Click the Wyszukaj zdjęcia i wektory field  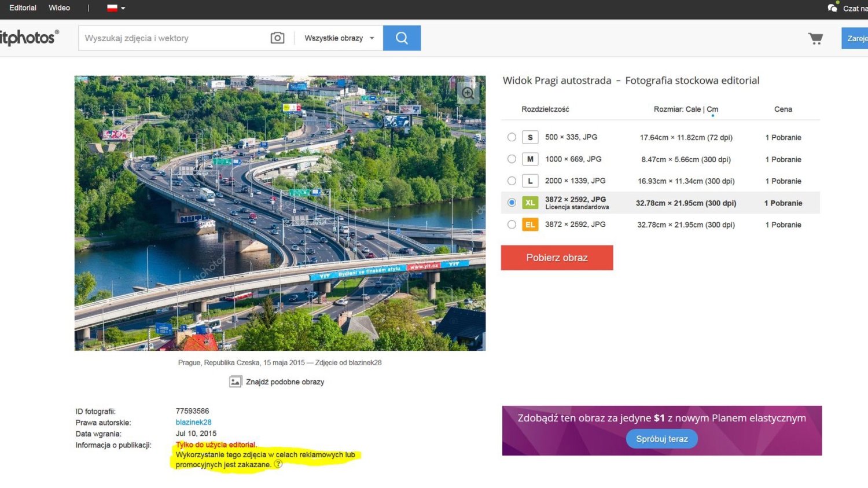tap(174, 38)
